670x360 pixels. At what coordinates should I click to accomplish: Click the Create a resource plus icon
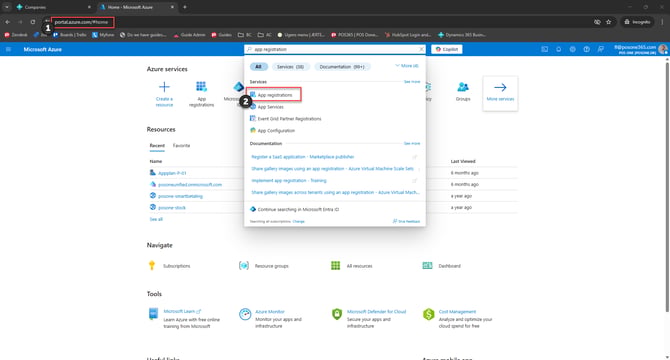pyautogui.click(x=164, y=87)
